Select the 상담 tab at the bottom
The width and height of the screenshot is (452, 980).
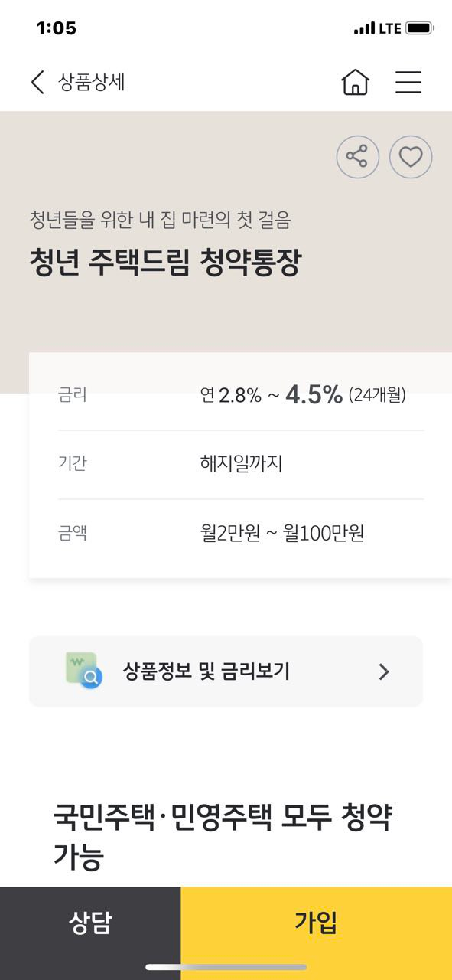click(x=89, y=924)
